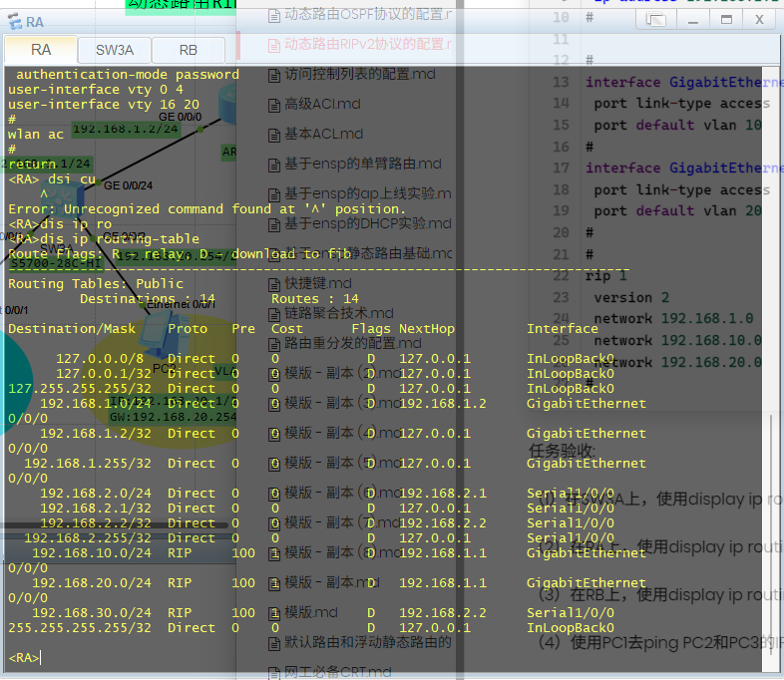This screenshot has width=784, height=680.
Task: Click the file icon beside 基本ACL.md
Action: (274, 136)
